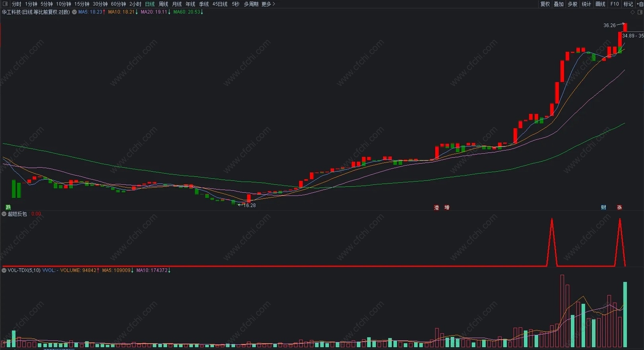Viewport: 644px width, 350px height.
Task: Click the 华工科技 chart title
Action: (36, 12)
